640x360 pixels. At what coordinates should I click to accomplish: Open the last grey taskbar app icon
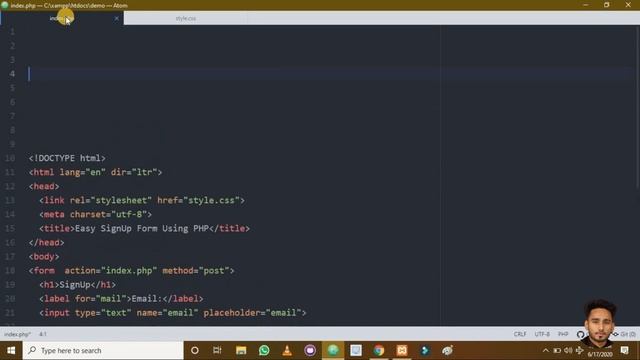point(448,351)
